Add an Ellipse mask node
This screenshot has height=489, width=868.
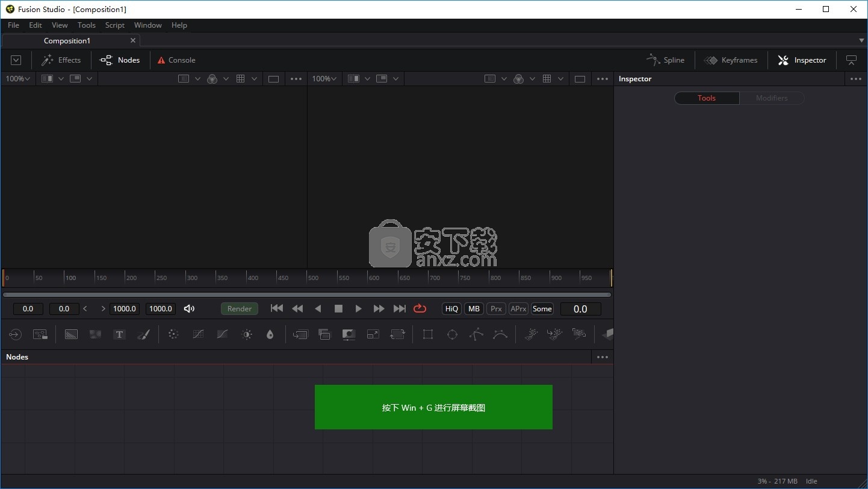point(452,334)
